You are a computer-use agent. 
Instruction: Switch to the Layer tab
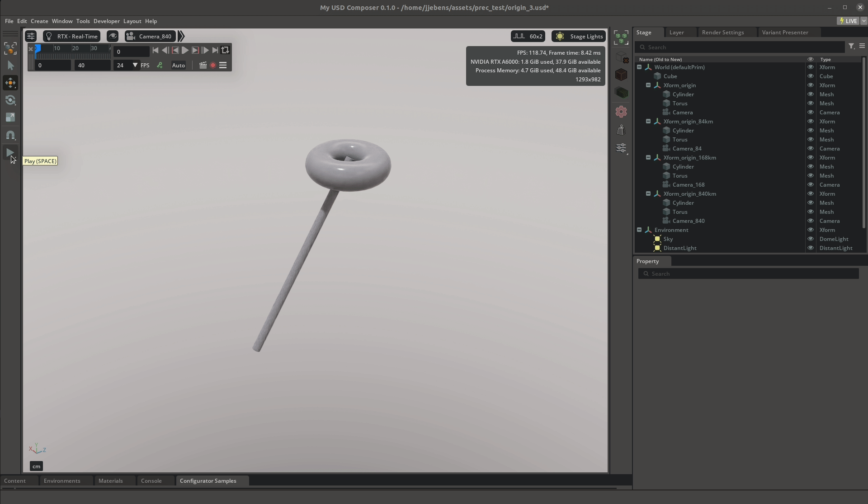tap(676, 32)
